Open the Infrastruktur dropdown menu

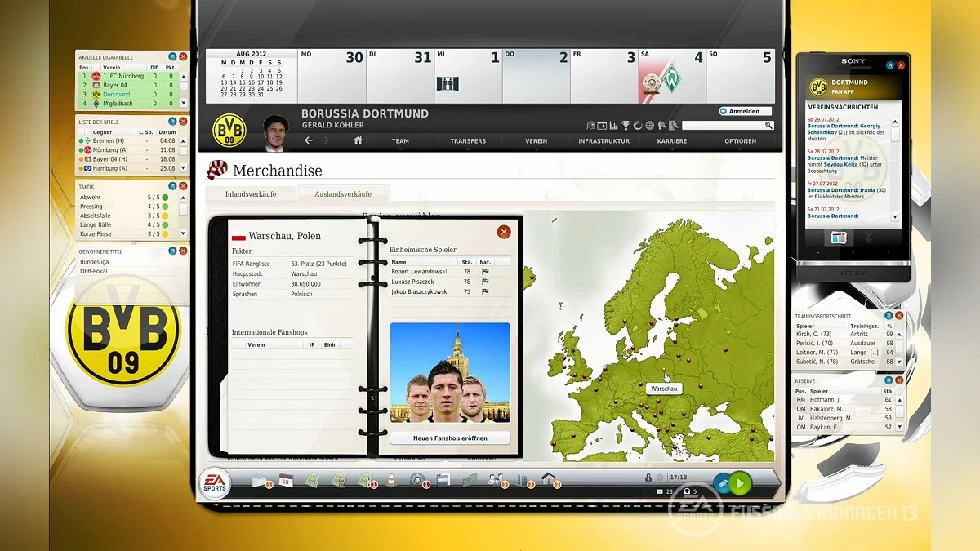pos(604,141)
